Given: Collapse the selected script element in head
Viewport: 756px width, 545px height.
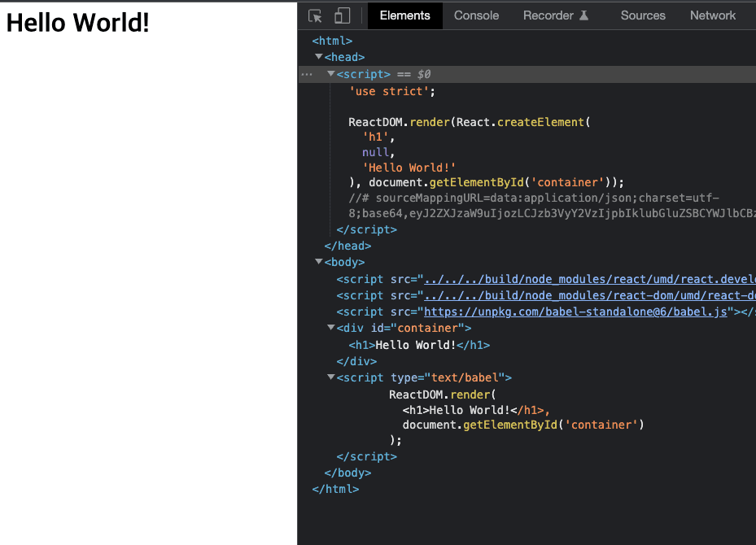Looking at the screenshot, I should (x=330, y=74).
